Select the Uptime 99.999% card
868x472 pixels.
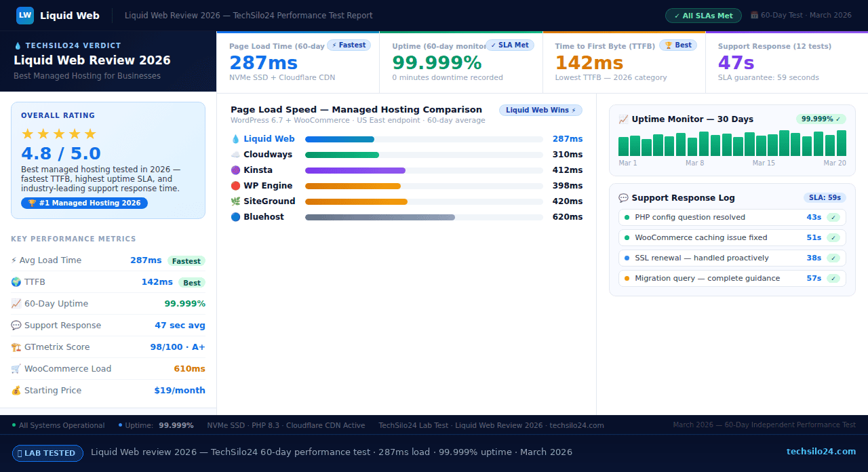[x=461, y=62]
